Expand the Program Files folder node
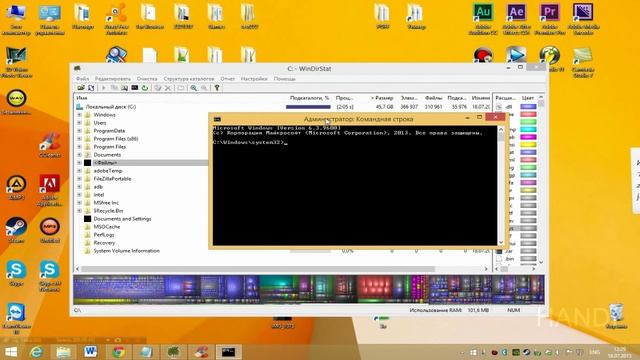 click(x=79, y=147)
